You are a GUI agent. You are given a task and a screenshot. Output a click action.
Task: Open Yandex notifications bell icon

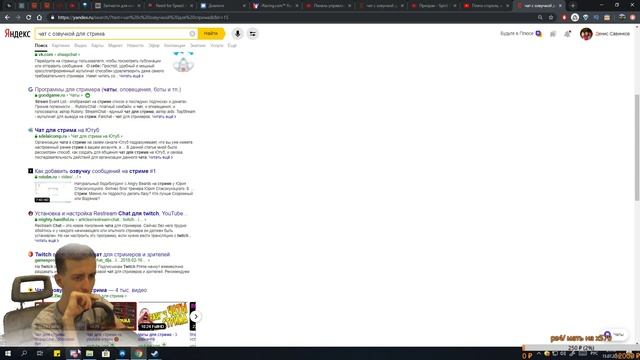coord(567,34)
